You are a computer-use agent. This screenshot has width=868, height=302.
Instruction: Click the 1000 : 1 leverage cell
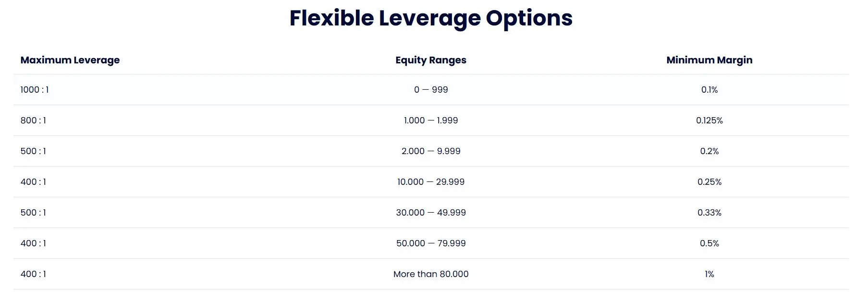35,90
